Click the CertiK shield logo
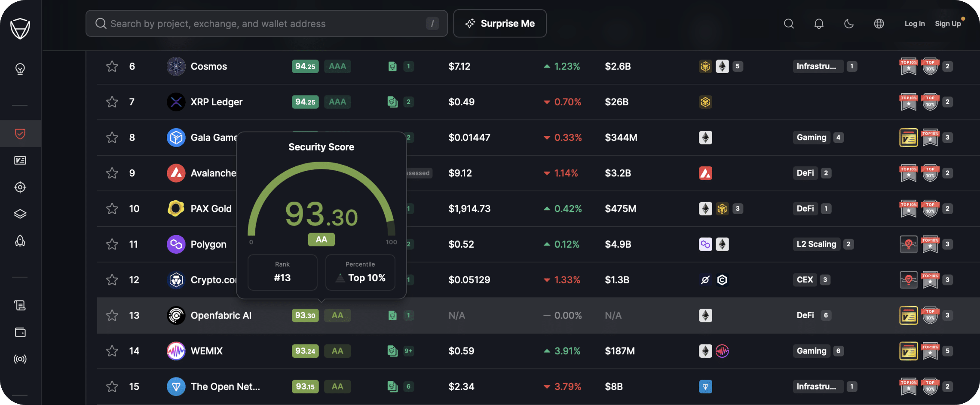Image resolution: width=980 pixels, height=405 pixels. [x=20, y=28]
